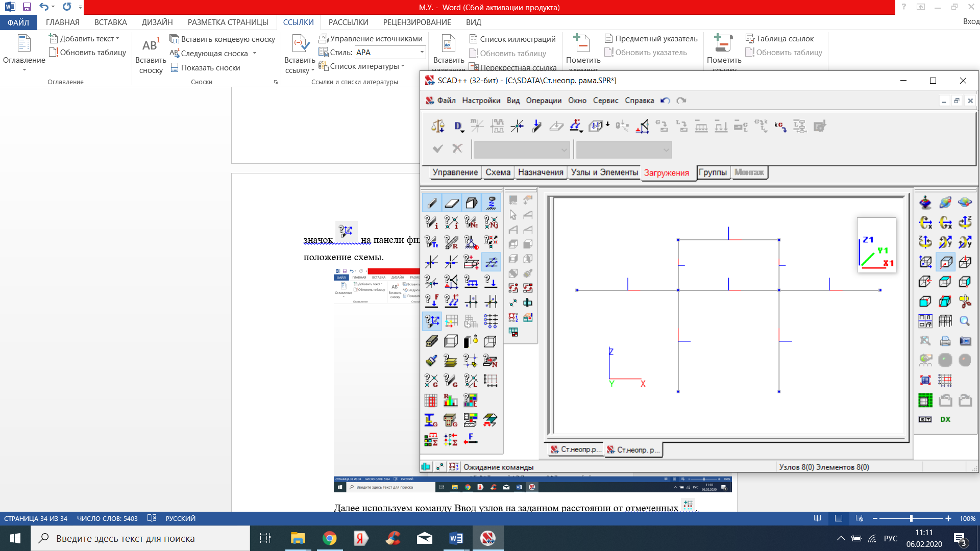Expand the Сноски group dialog launcher

276,82
